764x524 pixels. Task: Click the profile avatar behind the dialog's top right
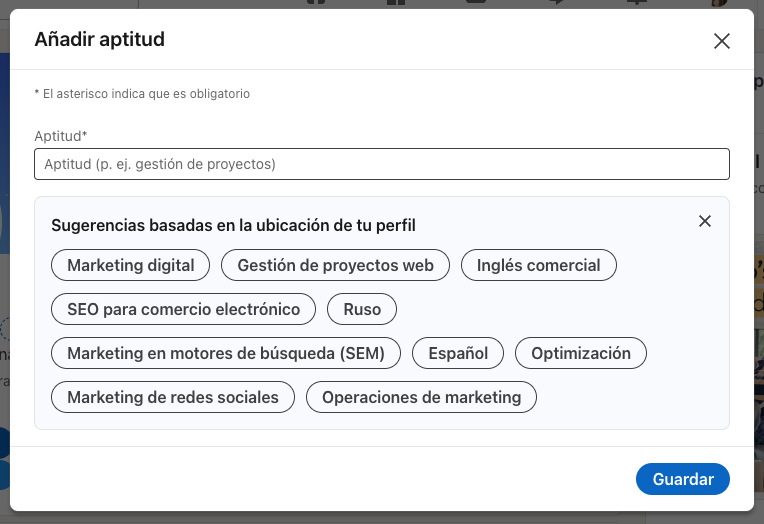(718, 3)
